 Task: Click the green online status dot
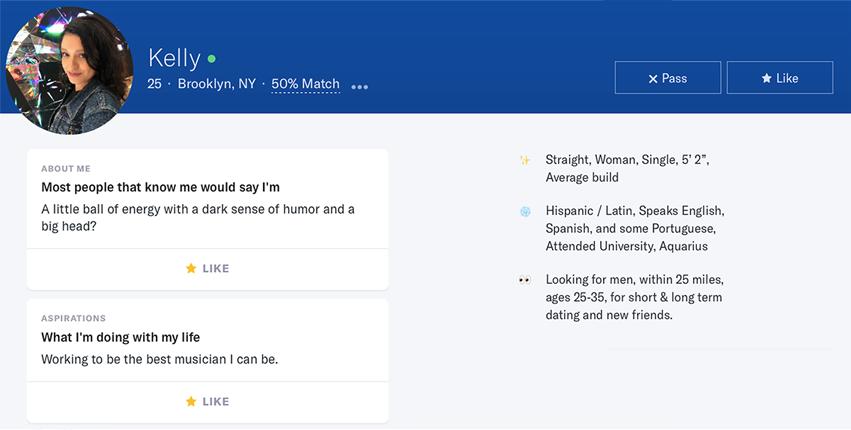[211, 59]
